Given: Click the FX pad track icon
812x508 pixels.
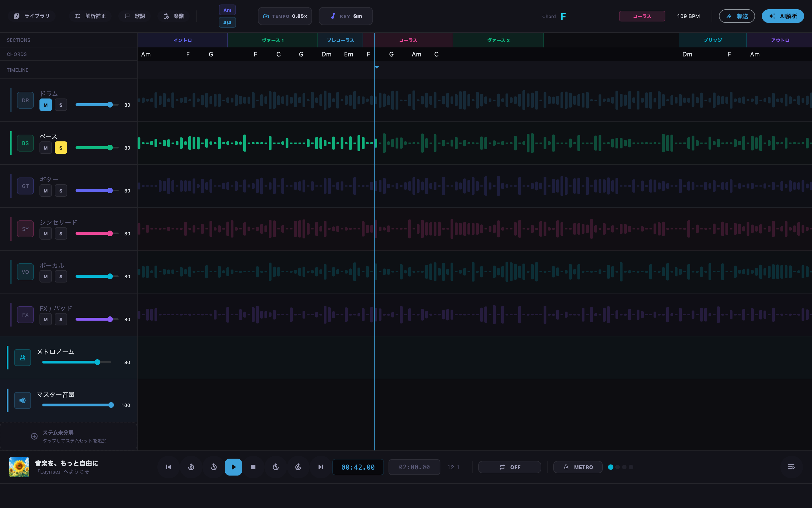Looking at the screenshot, I should 25,315.
